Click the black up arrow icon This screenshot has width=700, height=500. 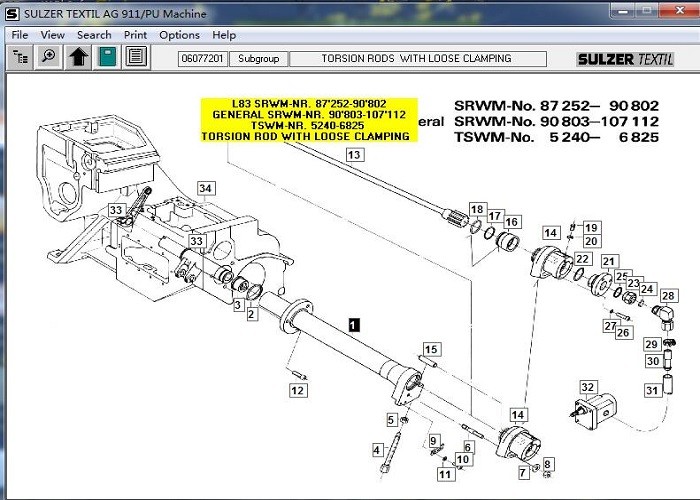[x=78, y=57]
